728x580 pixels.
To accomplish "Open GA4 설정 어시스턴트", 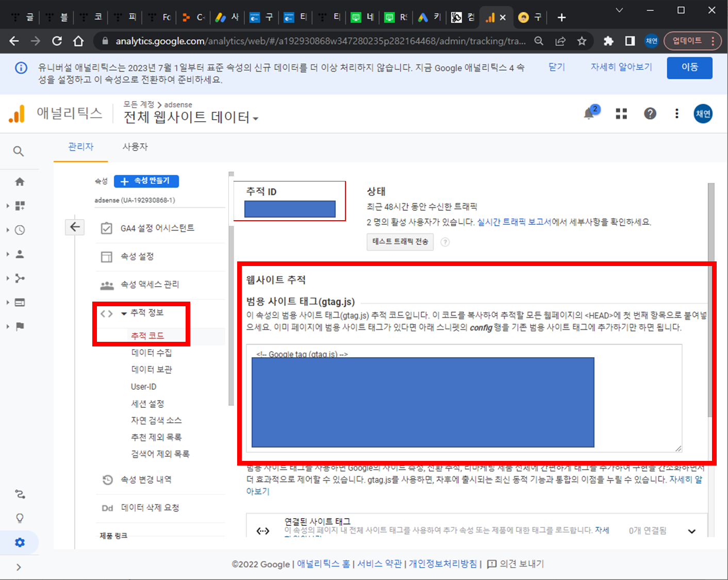I will click(157, 228).
